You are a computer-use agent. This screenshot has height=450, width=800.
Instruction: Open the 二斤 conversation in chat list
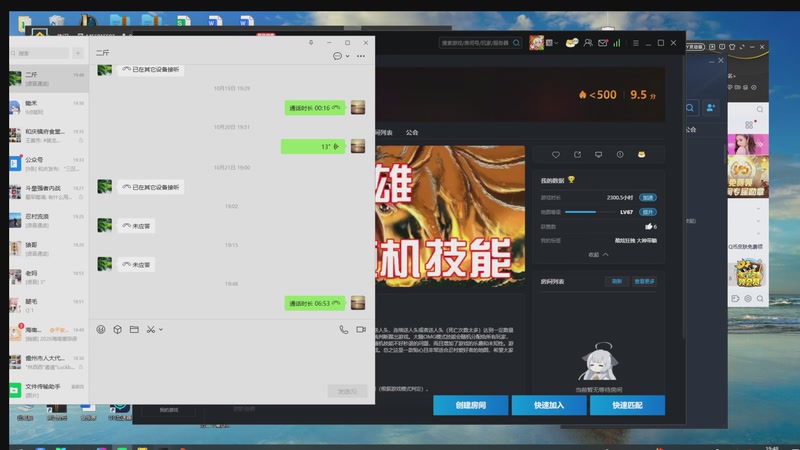coord(49,79)
